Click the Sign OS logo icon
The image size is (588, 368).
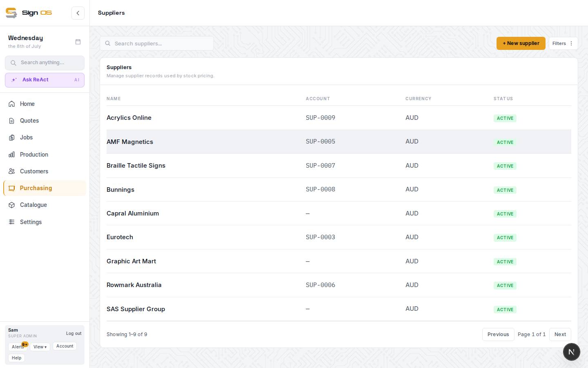11,13
